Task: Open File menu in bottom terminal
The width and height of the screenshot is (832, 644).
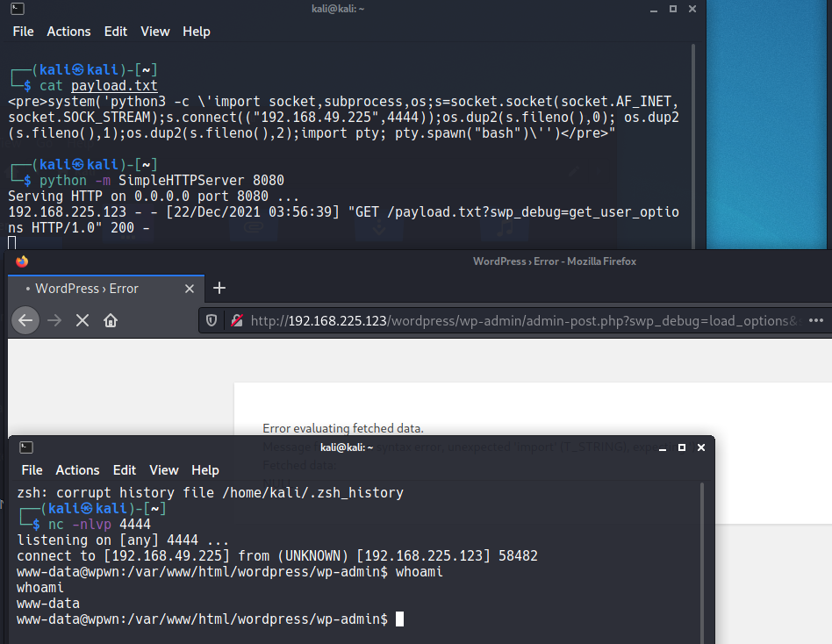Action: click(x=32, y=470)
